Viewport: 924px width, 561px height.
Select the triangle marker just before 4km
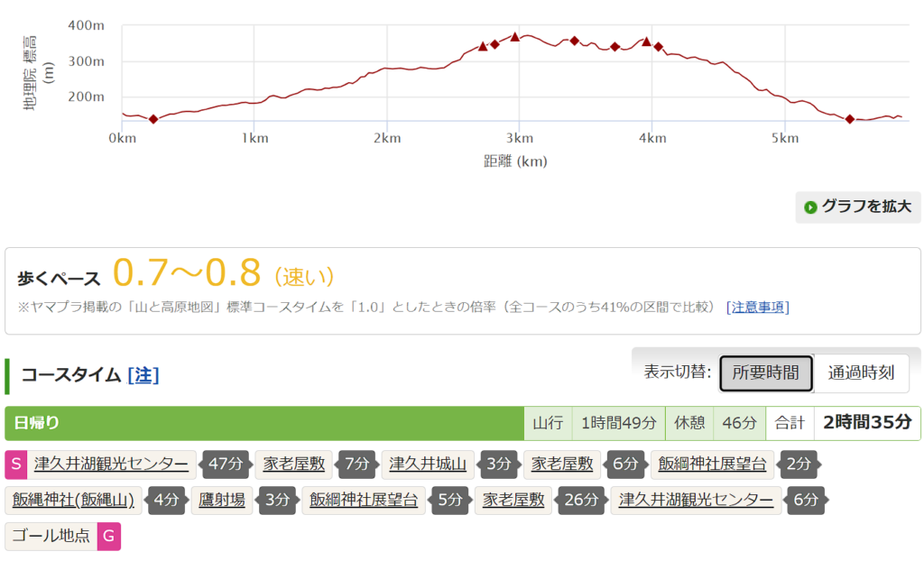(x=646, y=41)
